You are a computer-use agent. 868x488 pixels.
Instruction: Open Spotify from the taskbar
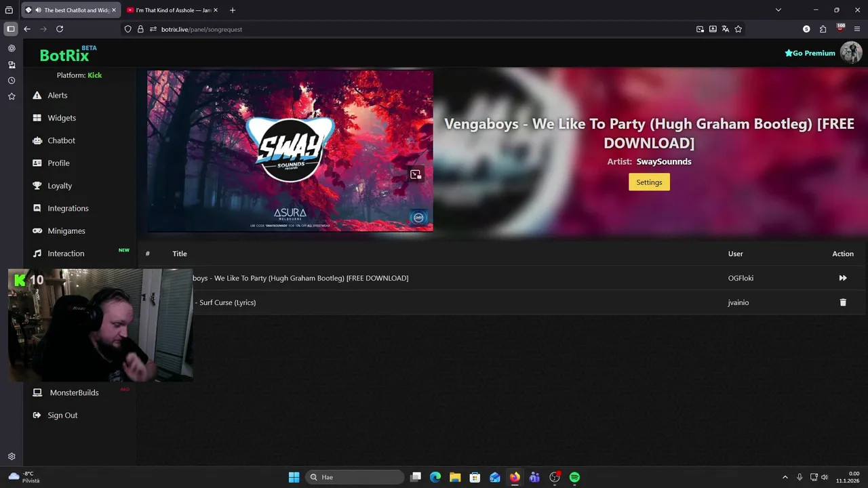(574, 477)
